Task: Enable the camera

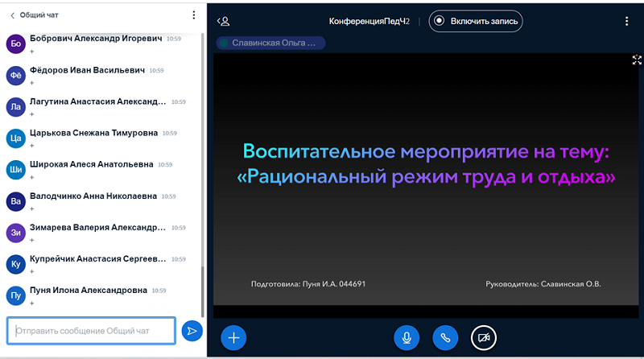Action: [484, 338]
